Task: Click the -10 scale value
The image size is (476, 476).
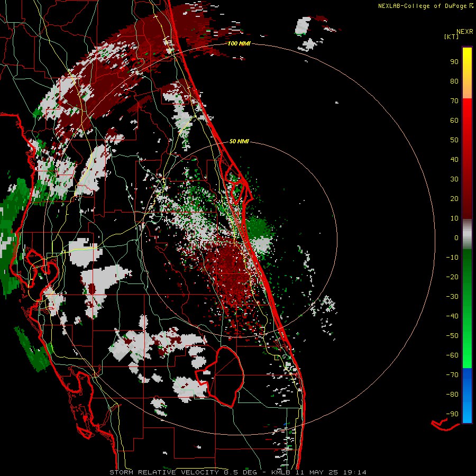Action: tap(452, 258)
